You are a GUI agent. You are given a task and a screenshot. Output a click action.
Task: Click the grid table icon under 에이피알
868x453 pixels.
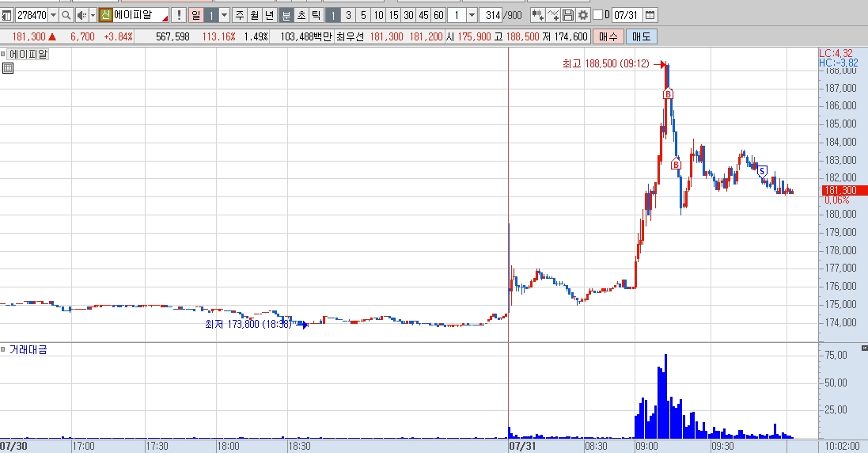pyautogui.click(x=8, y=68)
